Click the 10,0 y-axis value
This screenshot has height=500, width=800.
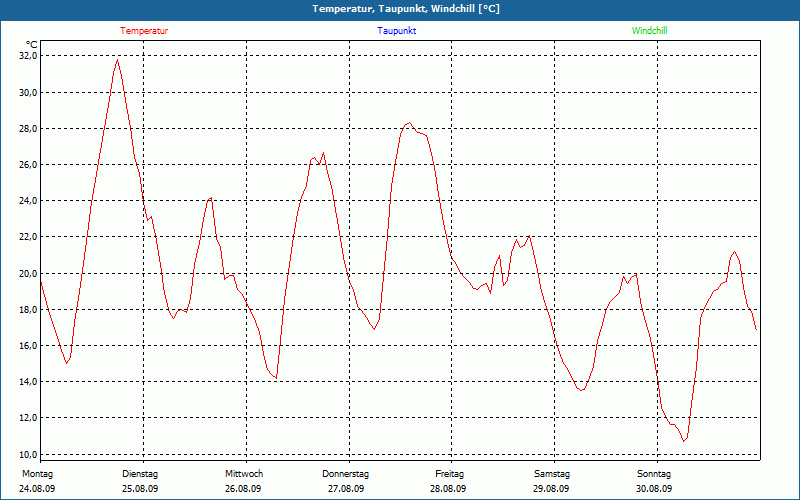pos(29,454)
